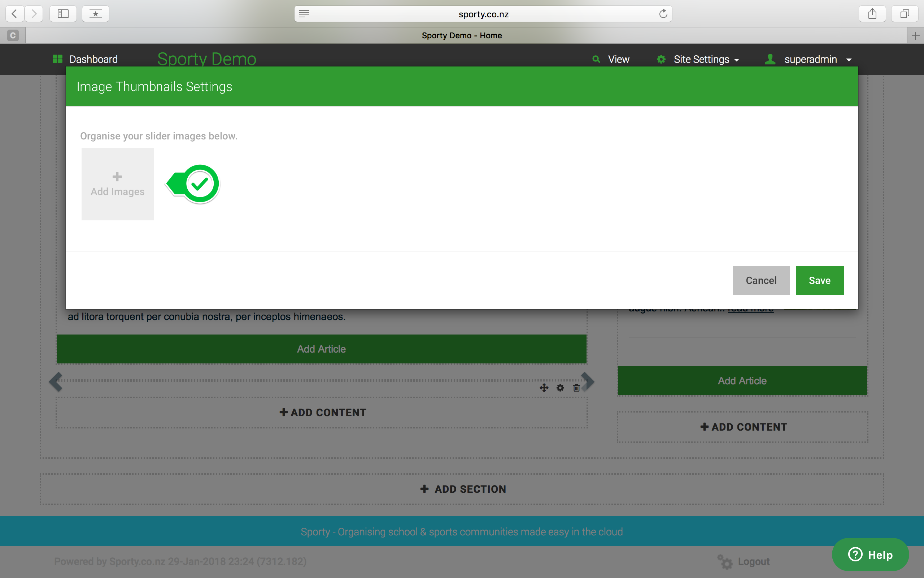Select the pinned tab with C icon
The height and width of the screenshot is (578, 924).
(x=13, y=35)
